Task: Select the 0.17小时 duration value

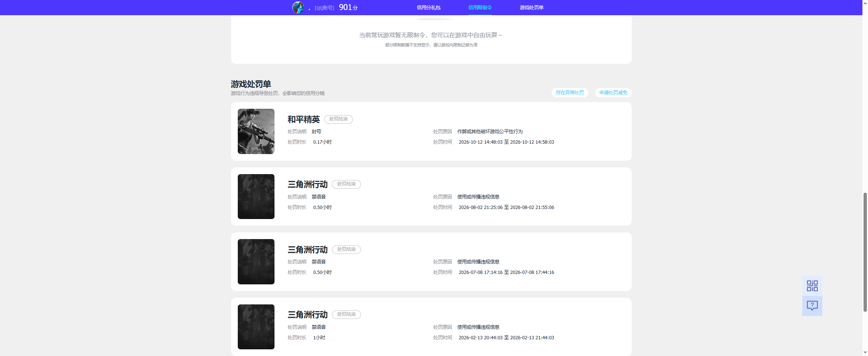Action: point(322,142)
